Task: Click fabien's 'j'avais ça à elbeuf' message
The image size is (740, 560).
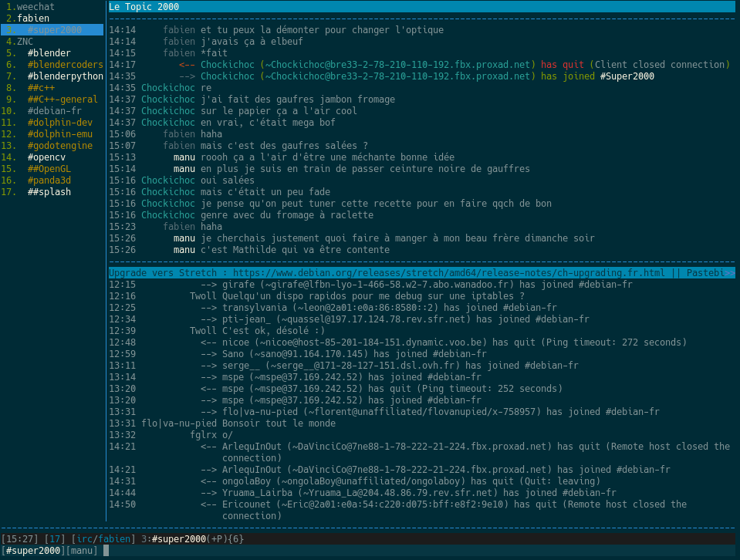Action: pyautogui.click(x=252, y=42)
